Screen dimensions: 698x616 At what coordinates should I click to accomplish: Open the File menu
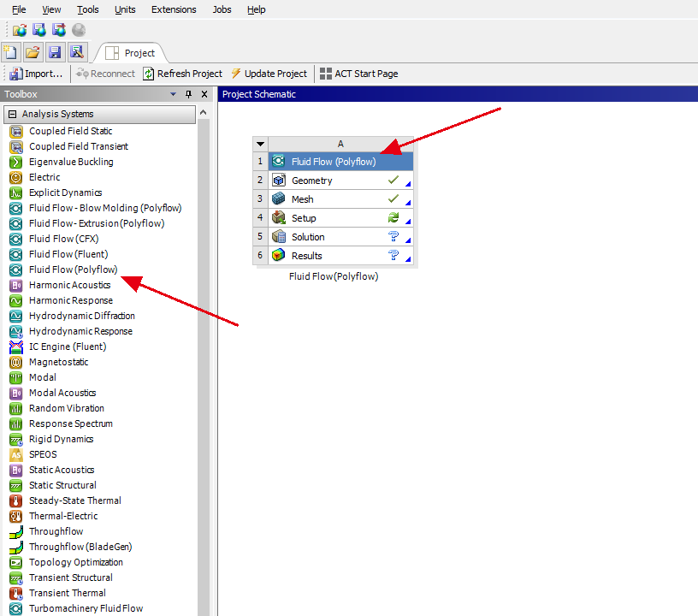point(19,9)
